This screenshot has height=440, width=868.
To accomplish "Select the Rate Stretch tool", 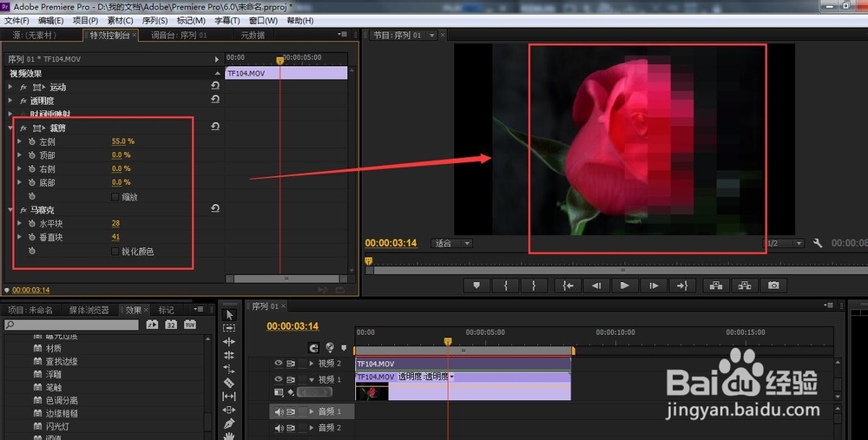I will 229,369.
